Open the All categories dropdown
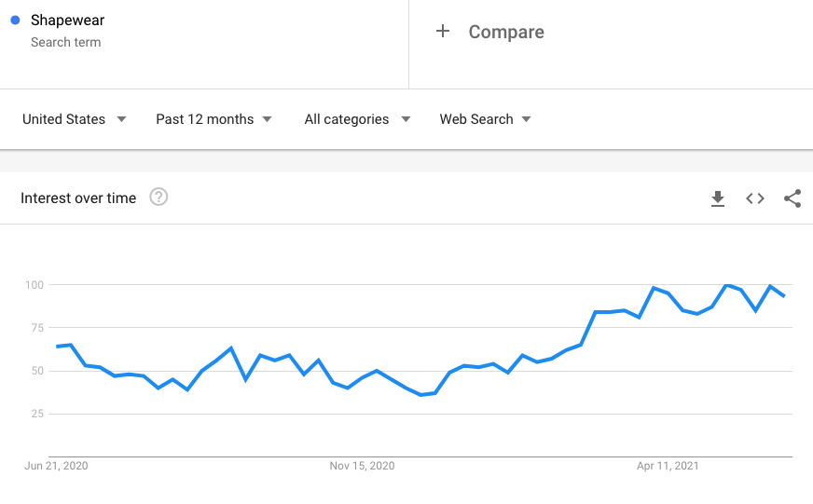The width and height of the screenshot is (813, 504). coord(357,119)
